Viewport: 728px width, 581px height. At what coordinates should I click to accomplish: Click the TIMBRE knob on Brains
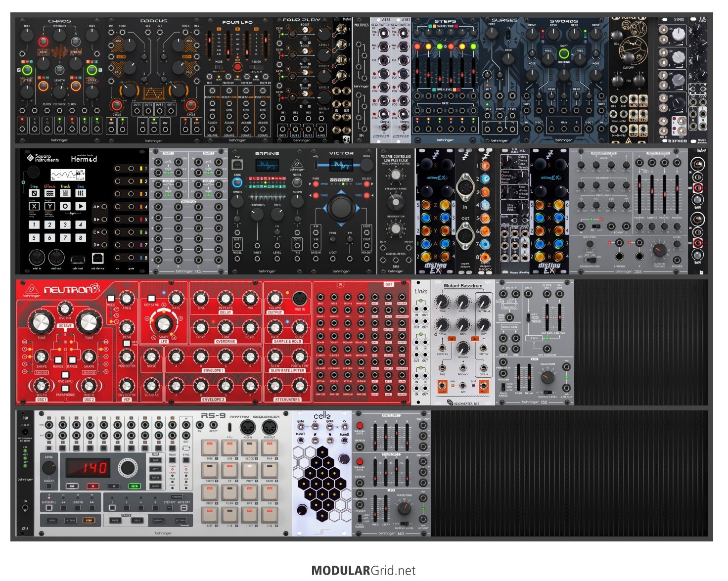pyautogui.click(x=237, y=200)
